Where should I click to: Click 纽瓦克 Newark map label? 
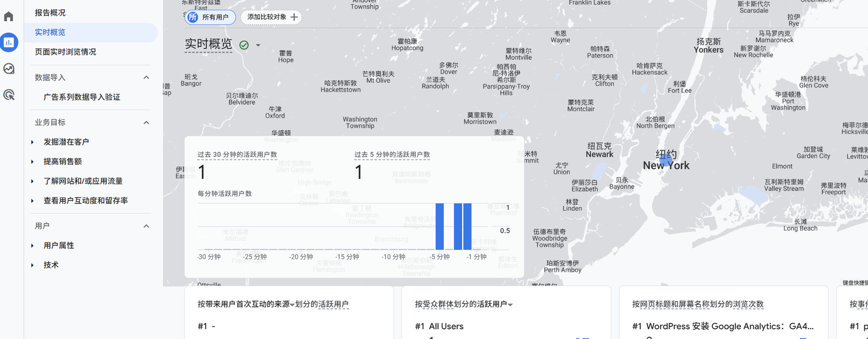[599, 150]
